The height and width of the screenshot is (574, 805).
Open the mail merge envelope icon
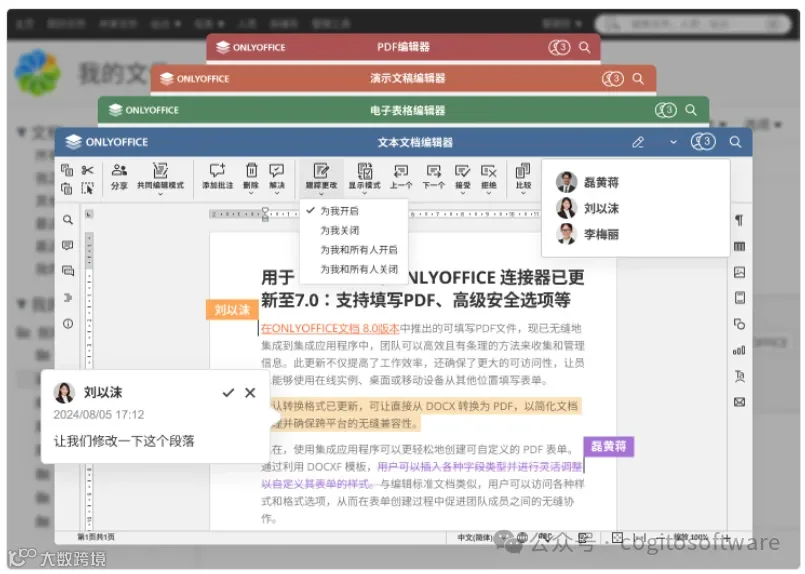739,402
